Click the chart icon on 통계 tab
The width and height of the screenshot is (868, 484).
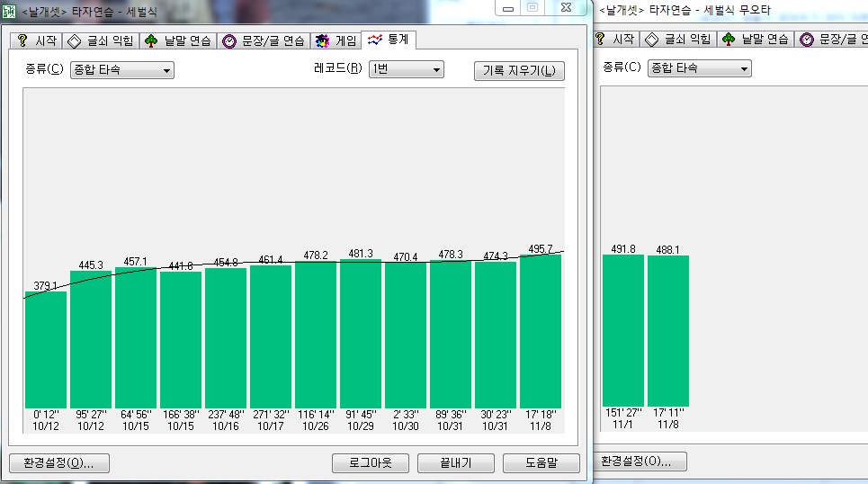point(375,40)
